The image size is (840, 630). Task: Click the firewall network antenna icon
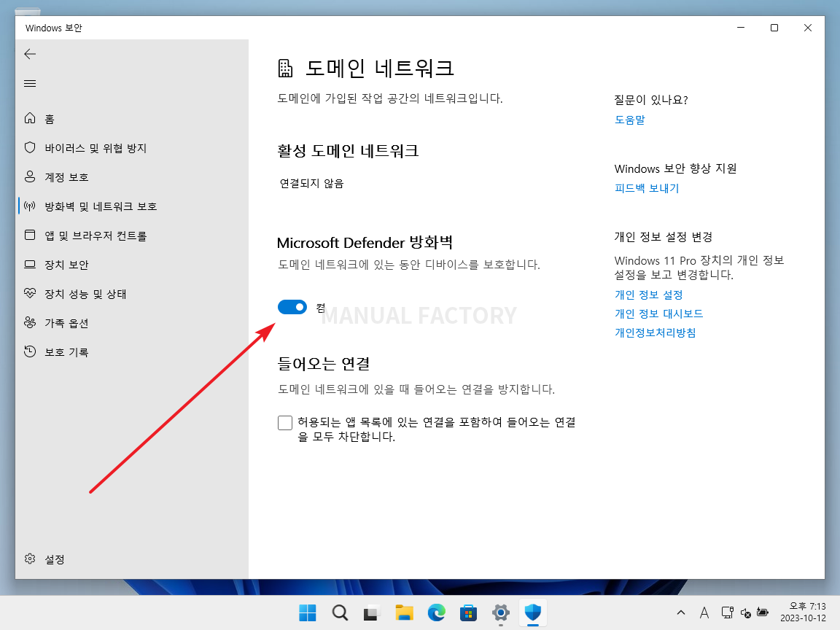[30, 206]
